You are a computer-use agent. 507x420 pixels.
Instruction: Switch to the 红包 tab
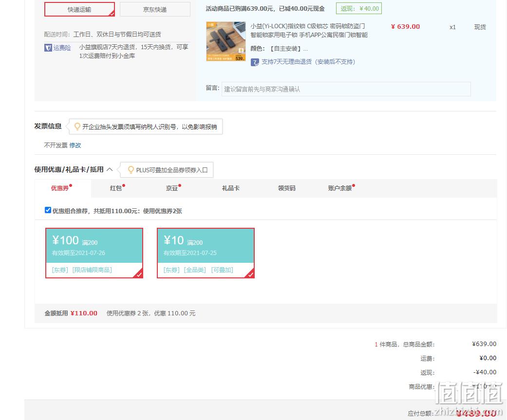(x=117, y=188)
